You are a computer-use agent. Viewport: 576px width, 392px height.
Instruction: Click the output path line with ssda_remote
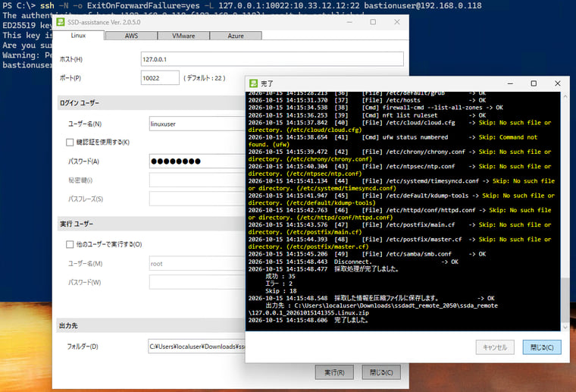381,306
